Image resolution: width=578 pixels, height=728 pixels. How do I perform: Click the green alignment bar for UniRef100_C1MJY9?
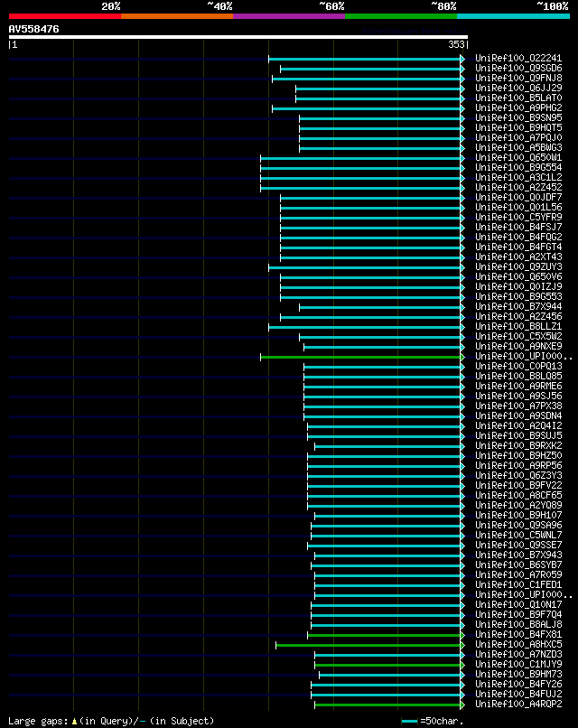pos(387,665)
